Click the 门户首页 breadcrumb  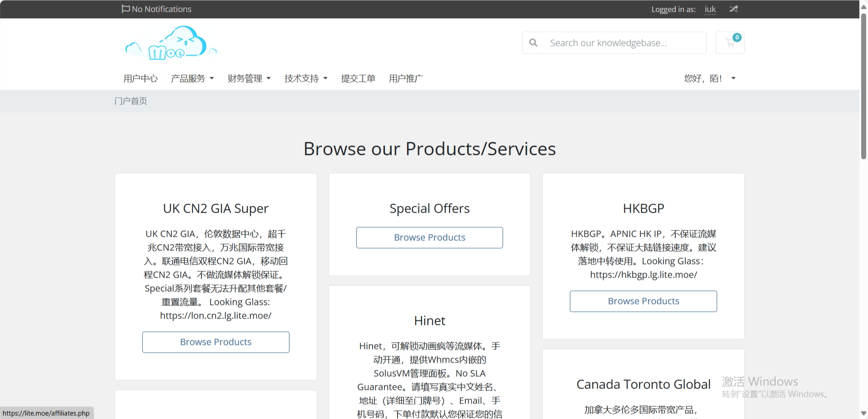pyautogui.click(x=131, y=101)
